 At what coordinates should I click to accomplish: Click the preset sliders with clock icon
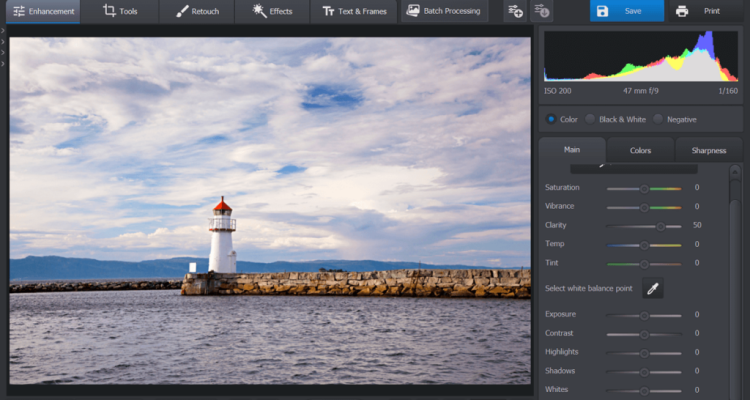541,11
